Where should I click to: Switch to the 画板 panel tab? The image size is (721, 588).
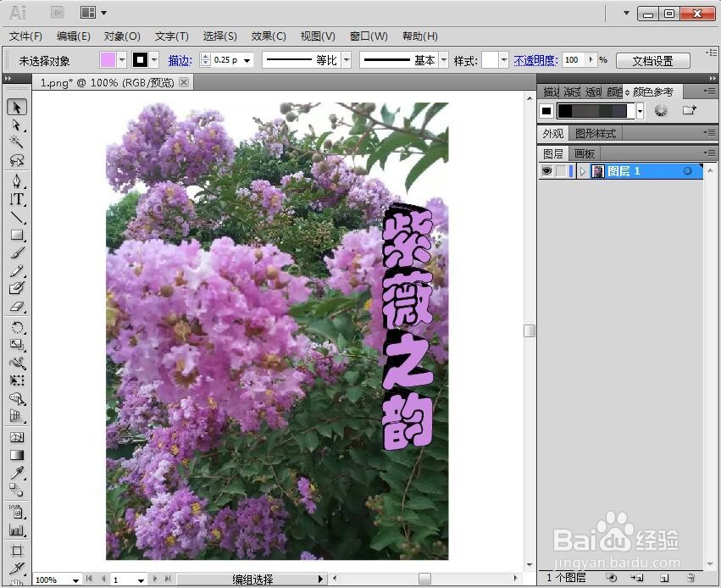click(583, 153)
